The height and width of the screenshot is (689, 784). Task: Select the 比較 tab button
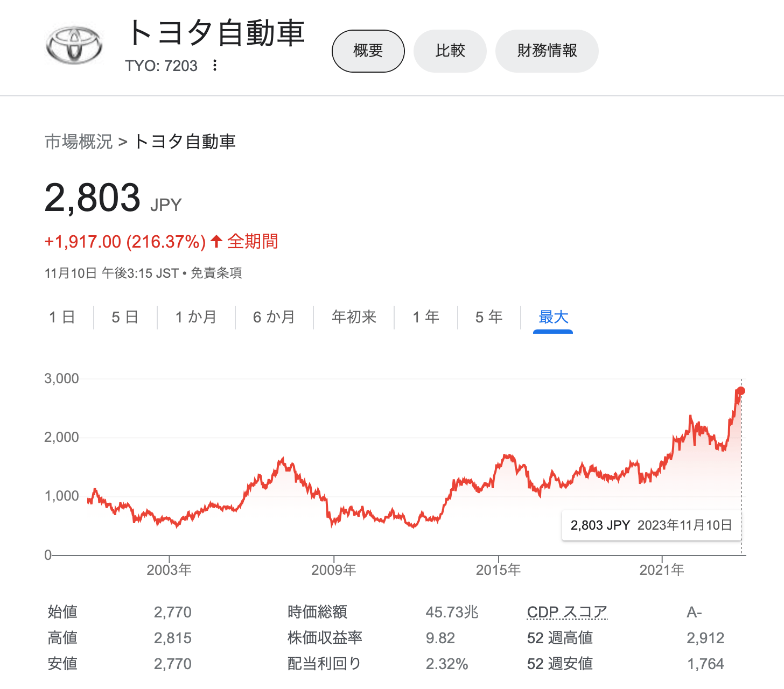450,51
